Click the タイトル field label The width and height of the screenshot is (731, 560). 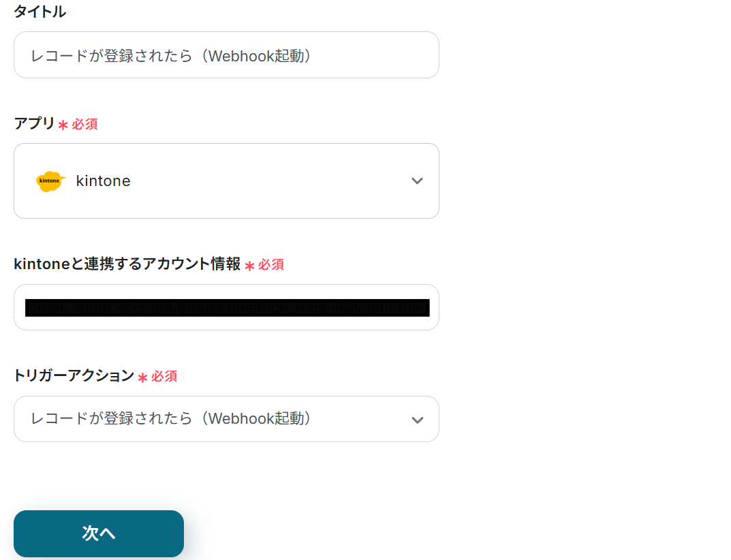tap(40, 12)
